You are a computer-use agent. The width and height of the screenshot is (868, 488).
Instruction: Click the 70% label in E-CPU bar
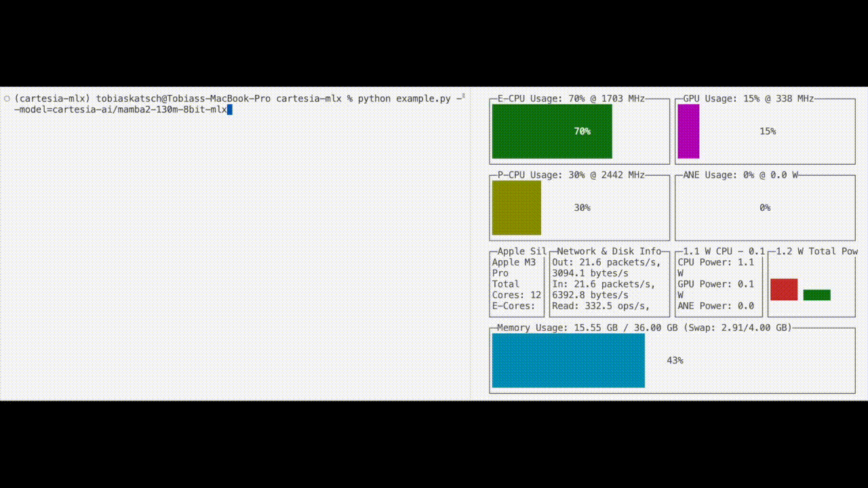(x=582, y=131)
